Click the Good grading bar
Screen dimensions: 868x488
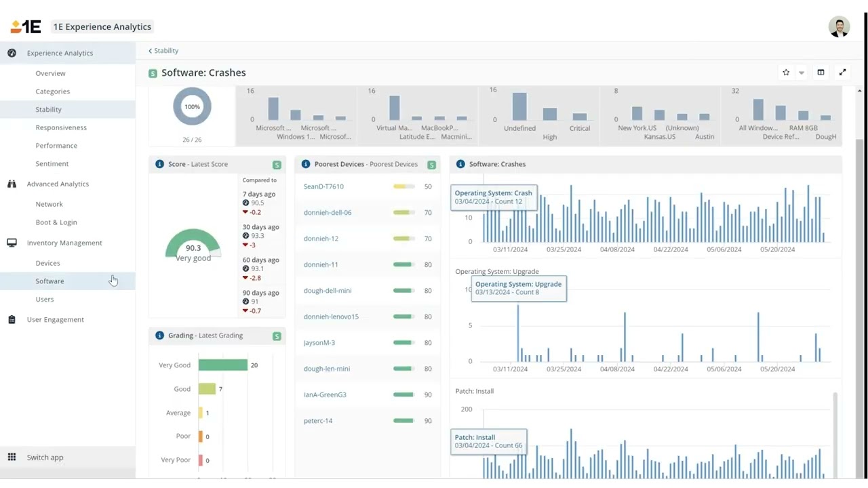(207, 389)
